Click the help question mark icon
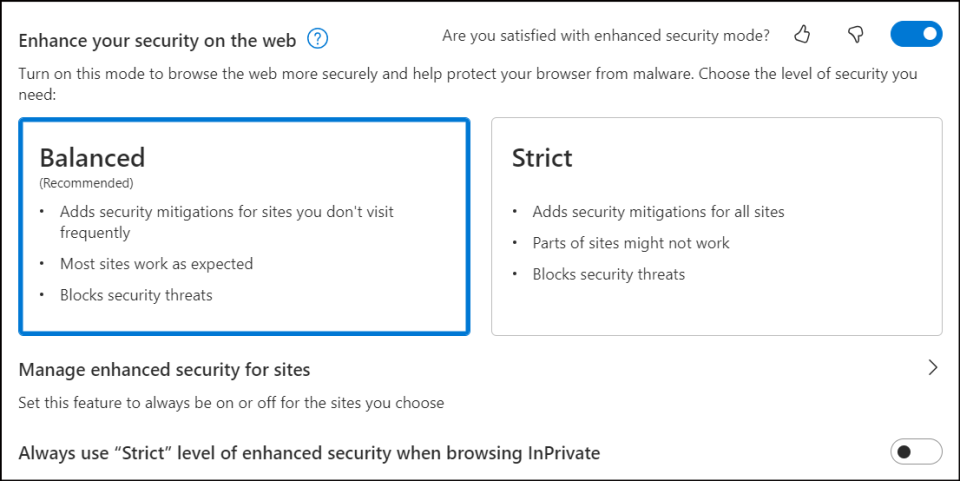This screenshot has width=960, height=481. pyautogui.click(x=318, y=40)
